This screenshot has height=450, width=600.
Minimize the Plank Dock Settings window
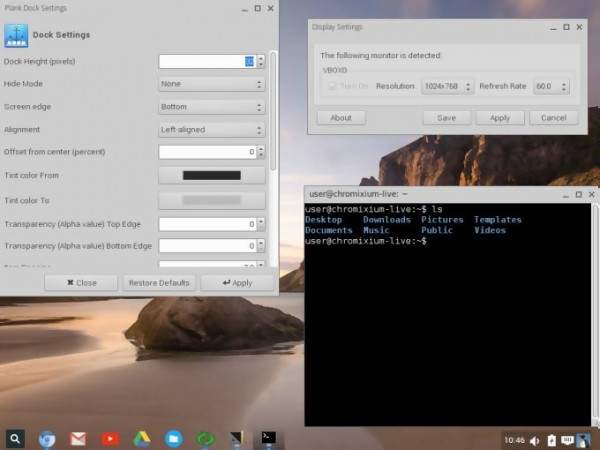coord(245,8)
